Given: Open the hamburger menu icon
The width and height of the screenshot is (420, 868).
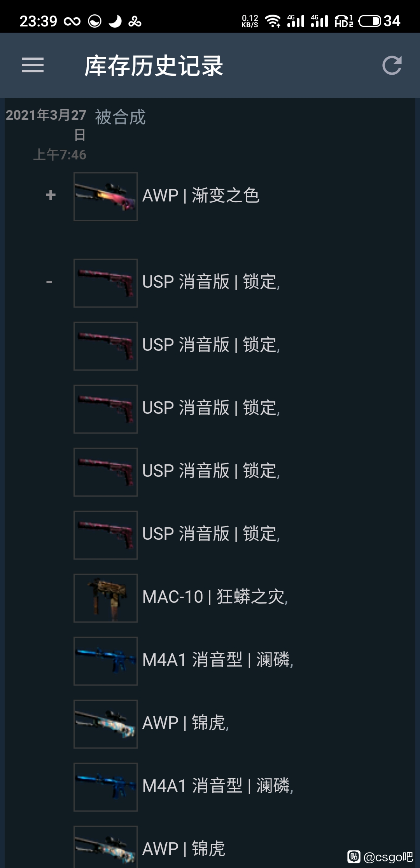Looking at the screenshot, I should point(33,65).
